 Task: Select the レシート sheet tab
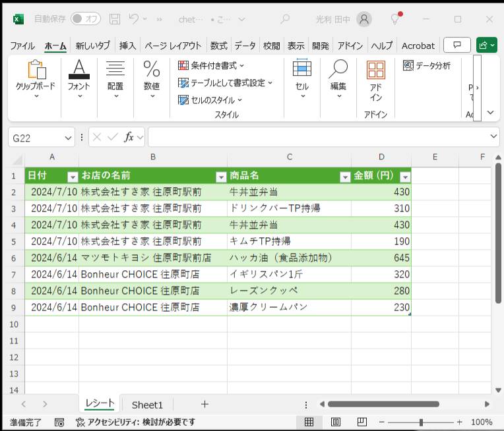pyautogui.click(x=100, y=403)
